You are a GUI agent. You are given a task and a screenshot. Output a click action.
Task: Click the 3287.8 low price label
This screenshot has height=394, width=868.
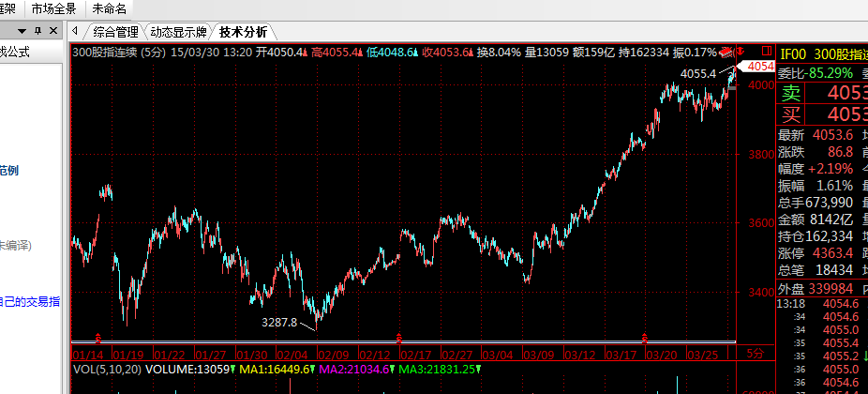click(279, 322)
